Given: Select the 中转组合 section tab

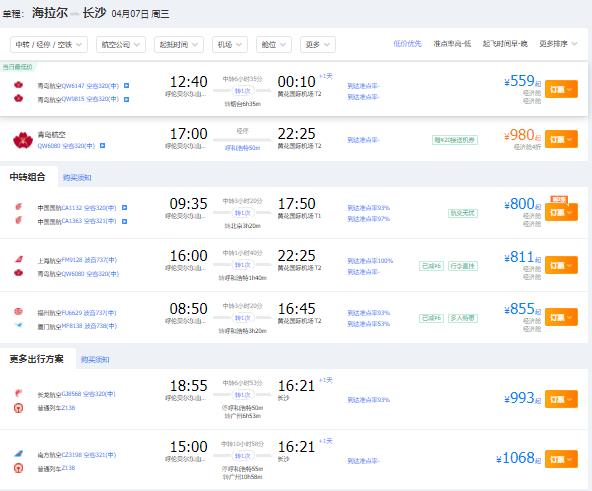Looking at the screenshot, I should (x=28, y=177).
